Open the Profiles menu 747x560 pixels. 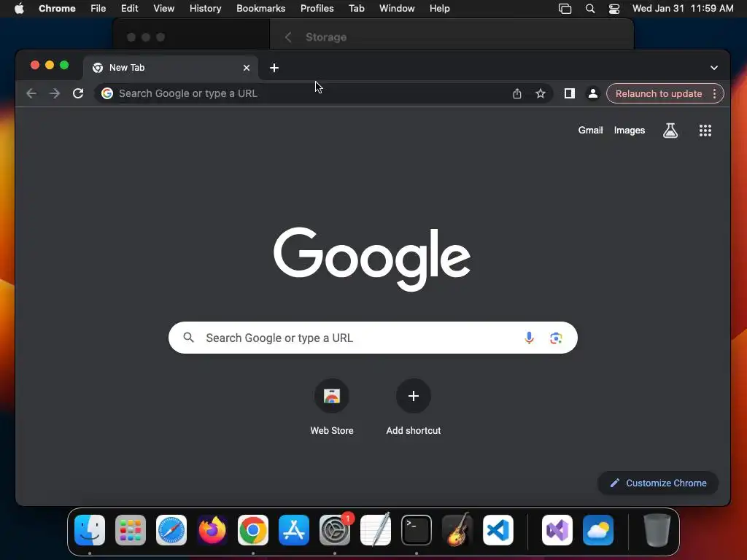(x=317, y=8)
